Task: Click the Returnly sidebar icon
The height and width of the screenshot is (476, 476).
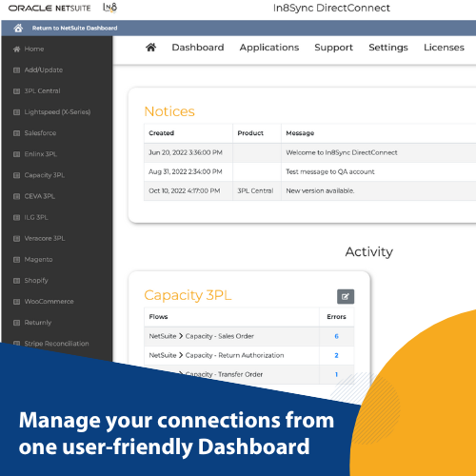Action: [16, 323]
